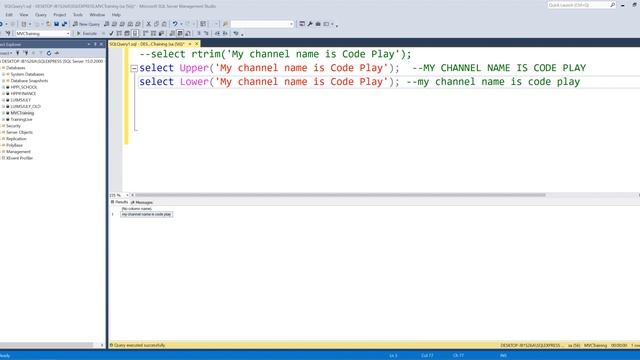Click the New Query button
This screenshot has height=360, width=640.
86,24
